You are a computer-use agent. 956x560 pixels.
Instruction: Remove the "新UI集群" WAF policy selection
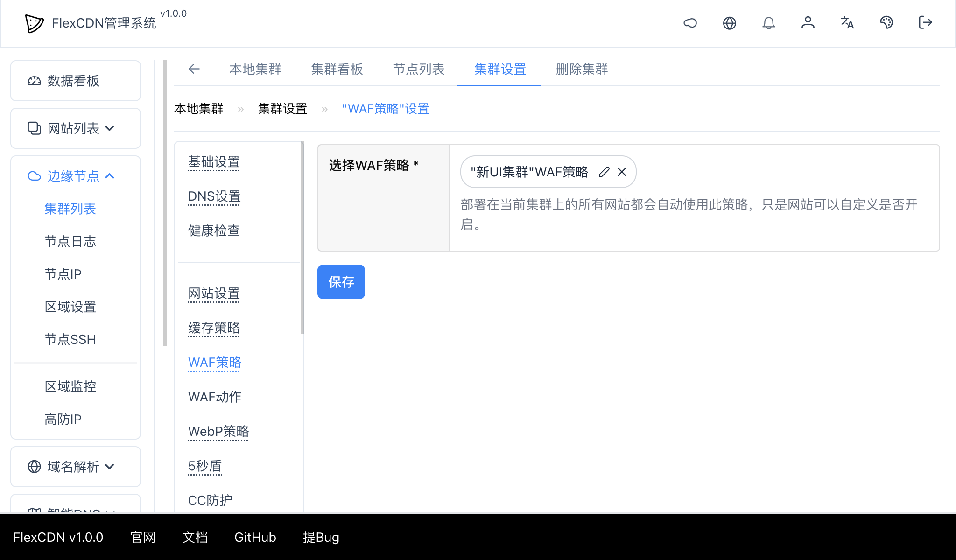tap(621, 172)
